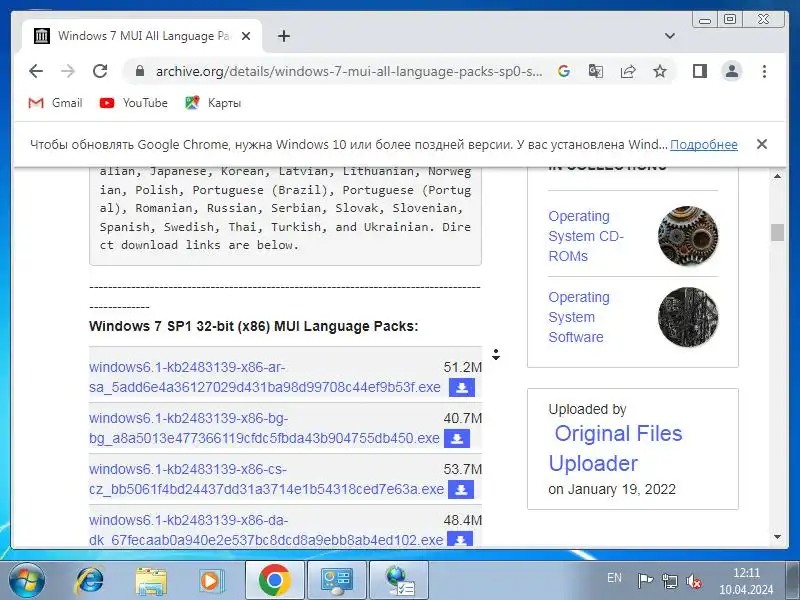View site info via the padlock icon
The height and width of the screenshot is (600, 800).
tap(140, 71)
